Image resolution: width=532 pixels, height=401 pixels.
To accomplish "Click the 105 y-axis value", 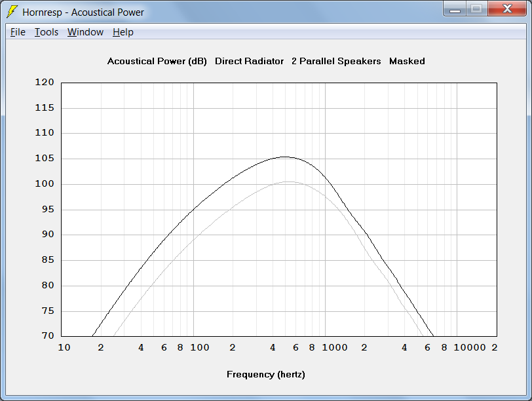I will pyautogui.click(x=45, y=159).
